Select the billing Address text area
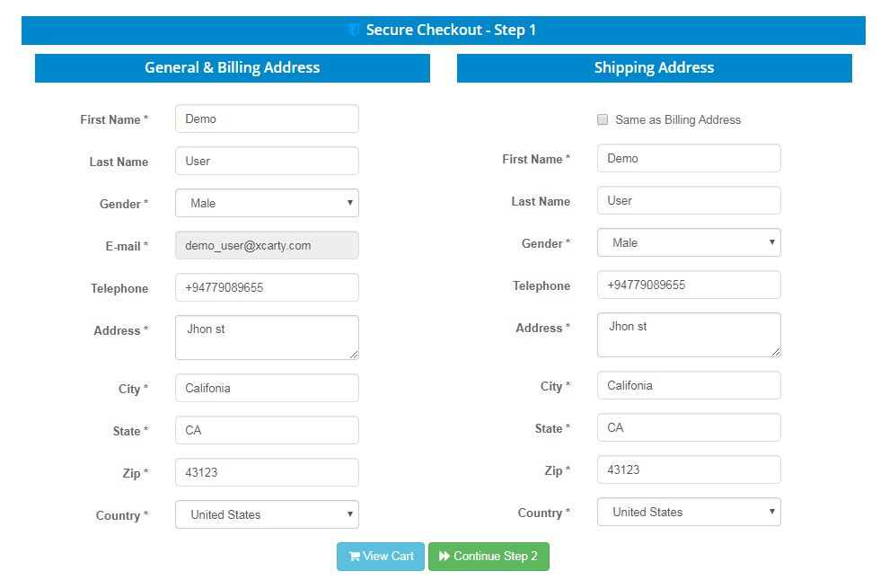889x588 pixels. (267, 338)
